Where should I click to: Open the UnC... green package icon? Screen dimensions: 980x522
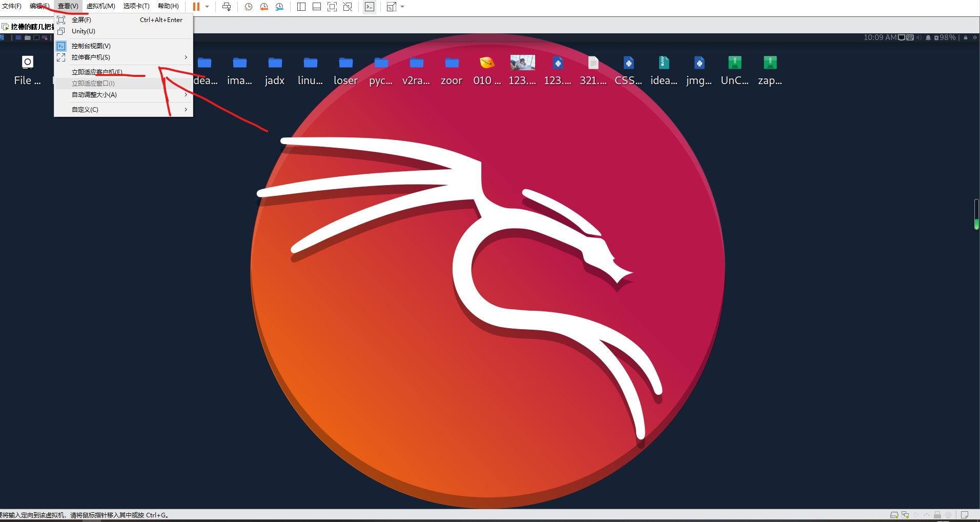734,70
